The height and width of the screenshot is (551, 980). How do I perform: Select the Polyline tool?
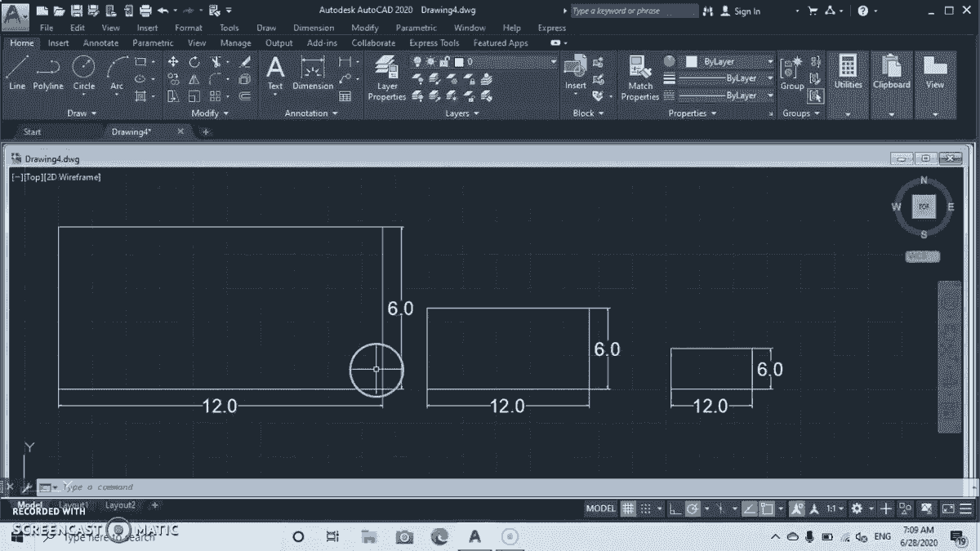(x=47, y=73)
